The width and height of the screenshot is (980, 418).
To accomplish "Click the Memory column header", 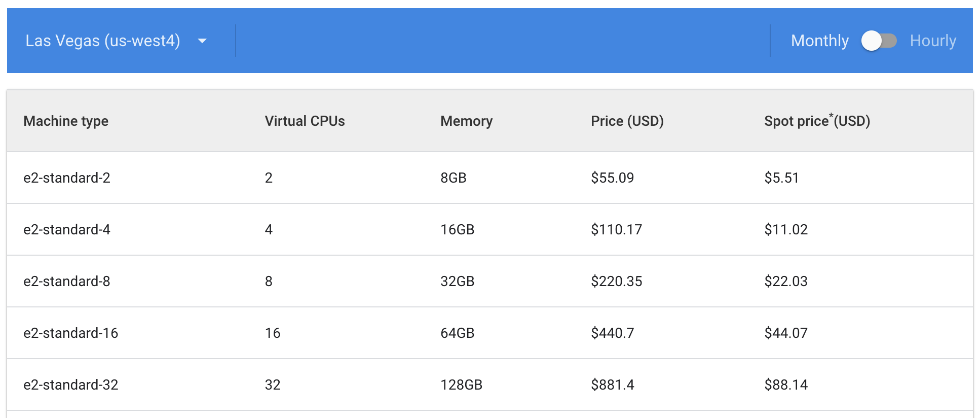I will [x=466, y=121].
